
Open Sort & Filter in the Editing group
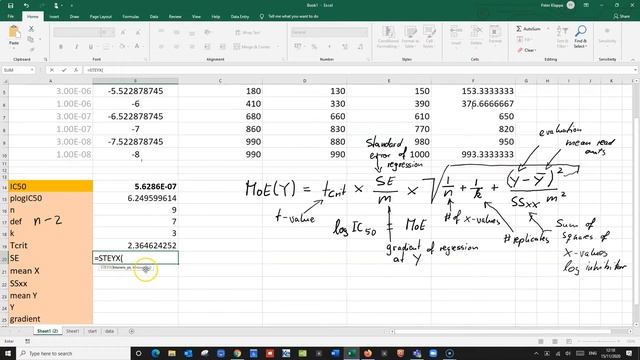tap(562, 37)
